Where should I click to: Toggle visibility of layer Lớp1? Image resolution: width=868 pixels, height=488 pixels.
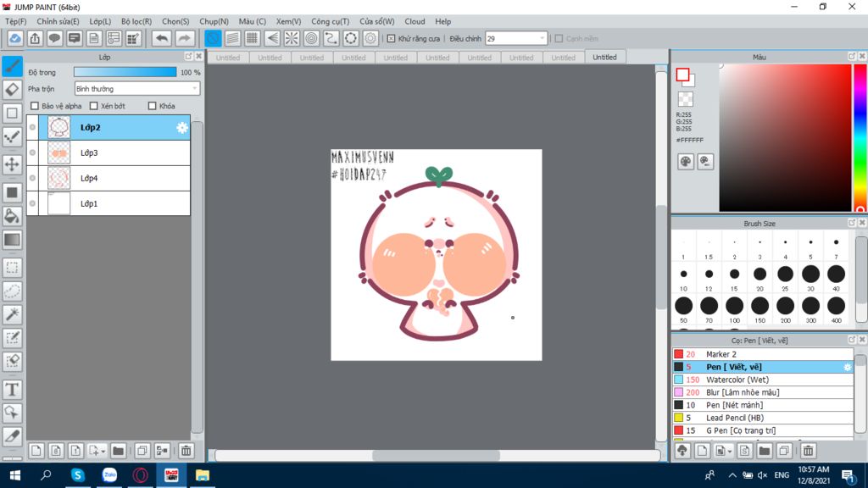coord(33,203)
